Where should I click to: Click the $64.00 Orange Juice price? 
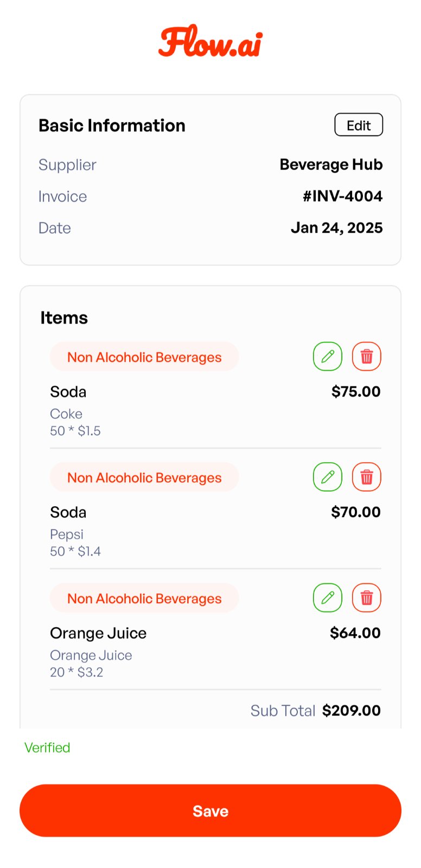(x=355, y=633)
